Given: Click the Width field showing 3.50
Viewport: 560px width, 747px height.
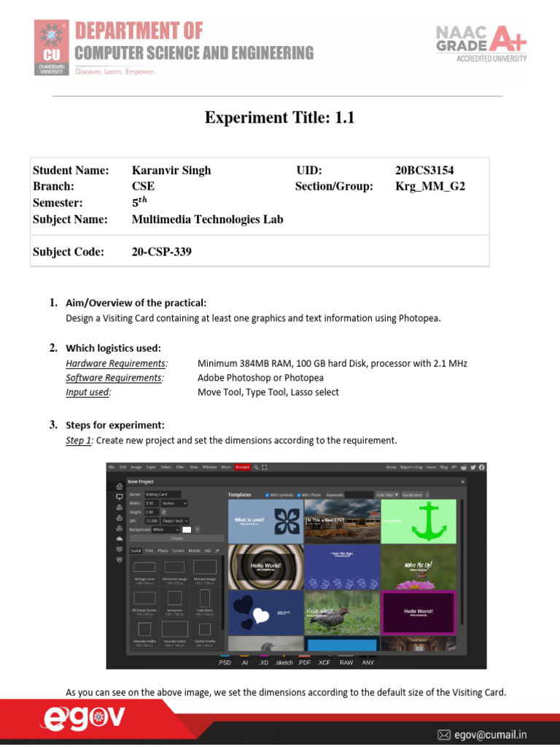Looking at the screenshot, I should (x=152, y=503).
